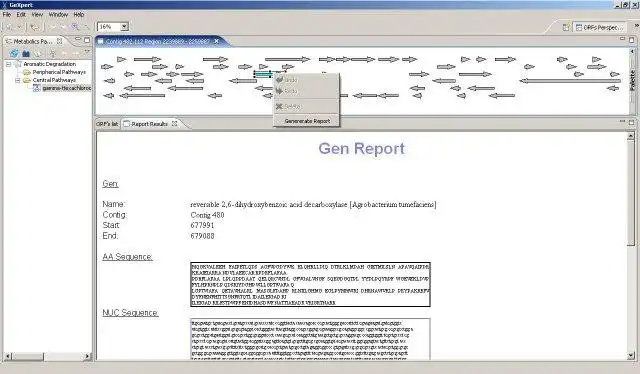
Task: Click the yellow back-arrow toolbar icon
Action: click(34, 27)
